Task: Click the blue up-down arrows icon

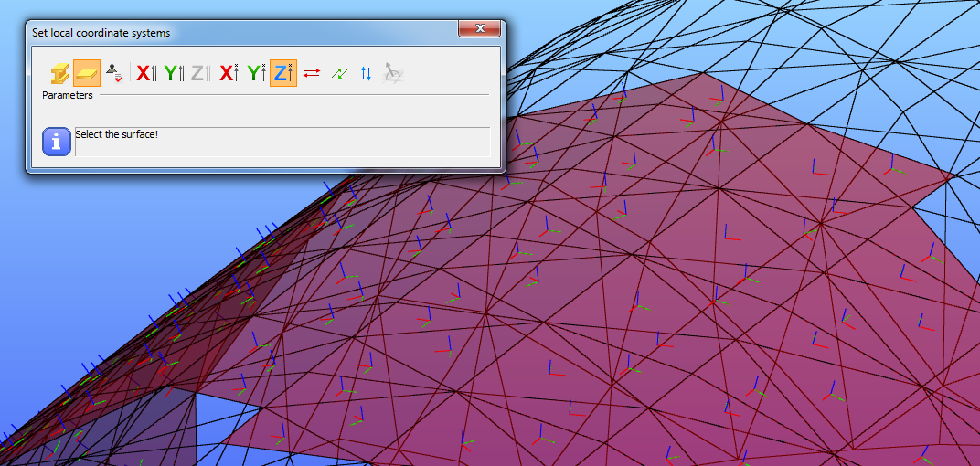Action: tap(367, 73)
